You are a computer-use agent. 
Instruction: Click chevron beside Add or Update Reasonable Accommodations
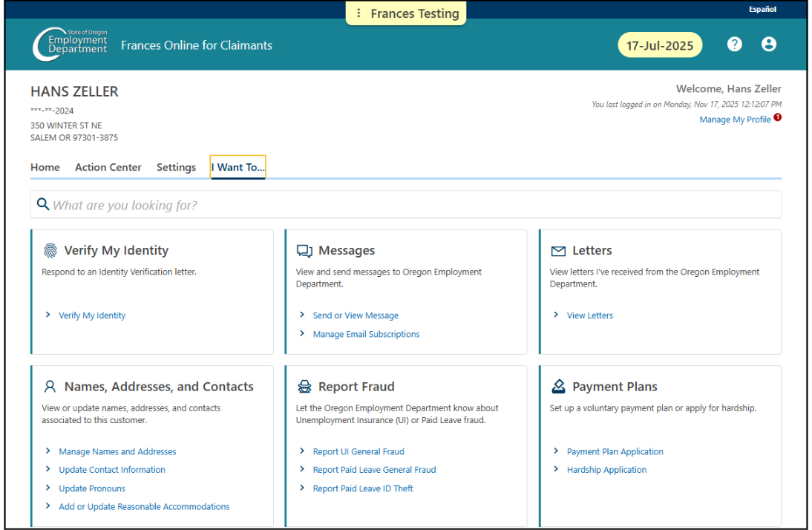pos(48,506)
